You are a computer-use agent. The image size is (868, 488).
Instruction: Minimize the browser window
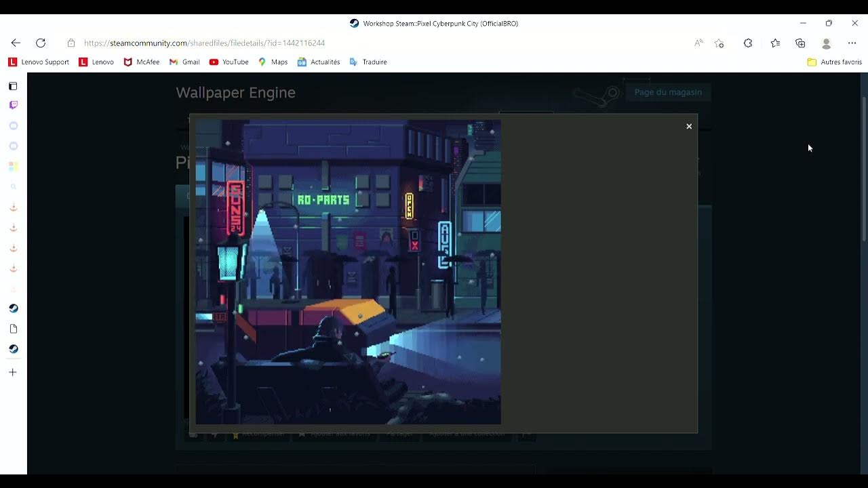[x=803, y=23]
